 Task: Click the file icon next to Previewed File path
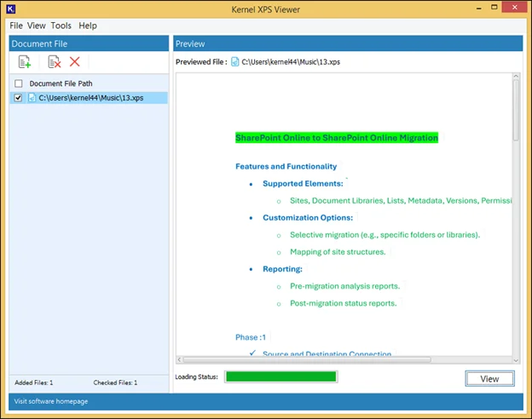(234, 61)
